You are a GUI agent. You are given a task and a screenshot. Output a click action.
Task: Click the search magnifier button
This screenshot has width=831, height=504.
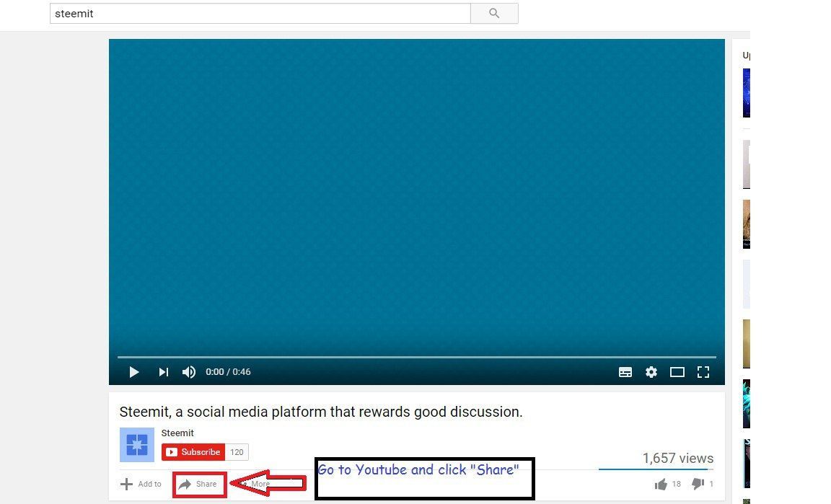[x=494, y=13]
